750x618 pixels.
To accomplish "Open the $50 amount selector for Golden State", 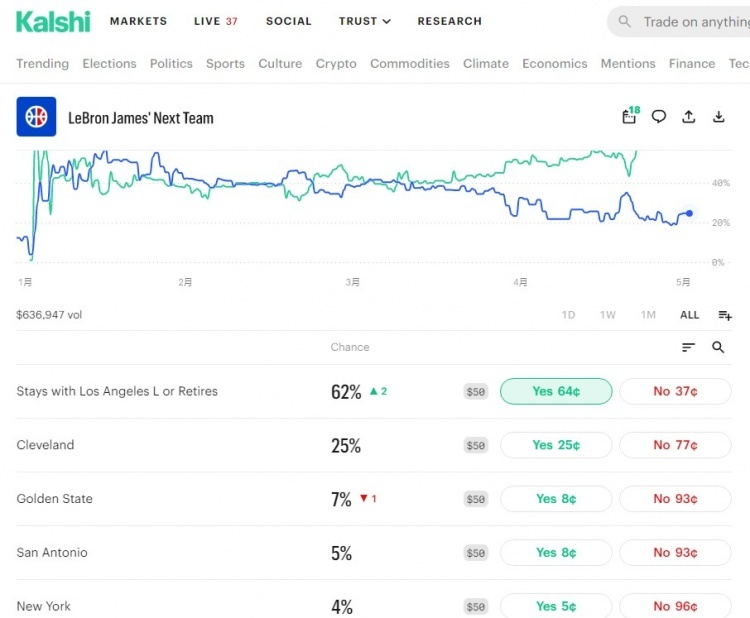I will (x=476, y=499).
